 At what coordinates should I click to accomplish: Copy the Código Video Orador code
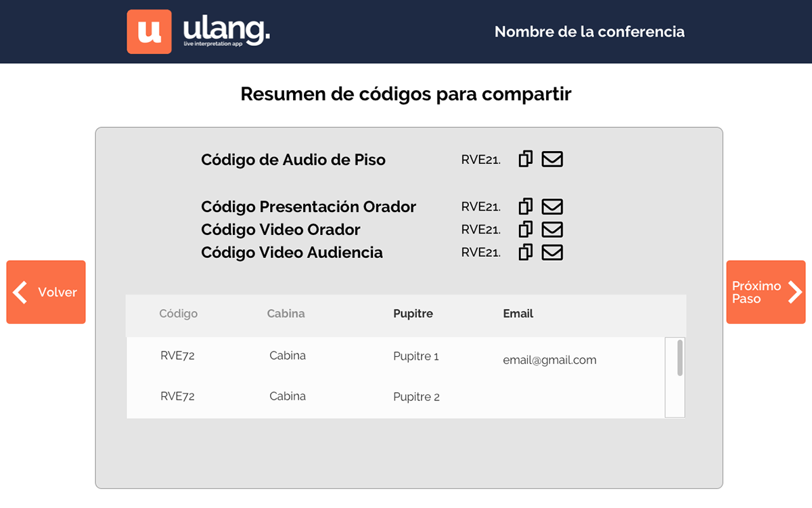coord(525,229)
